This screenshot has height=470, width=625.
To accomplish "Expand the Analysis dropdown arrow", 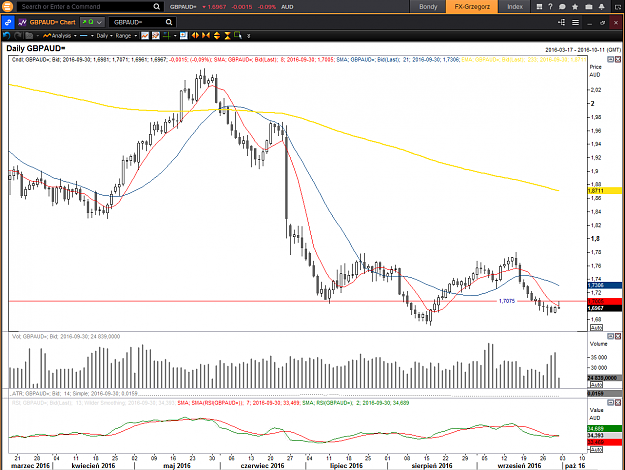I will [x=75, y=36].
